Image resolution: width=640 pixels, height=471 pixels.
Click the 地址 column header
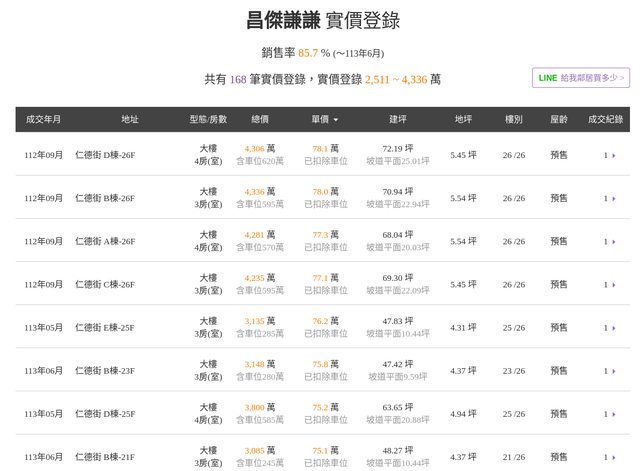[x=130, y=119]
